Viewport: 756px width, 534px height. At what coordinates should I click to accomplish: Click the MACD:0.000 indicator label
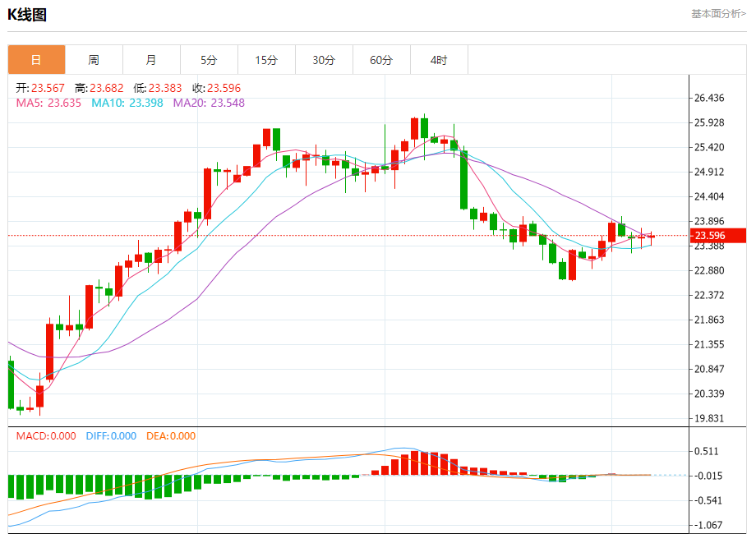(x=46, y=436)
